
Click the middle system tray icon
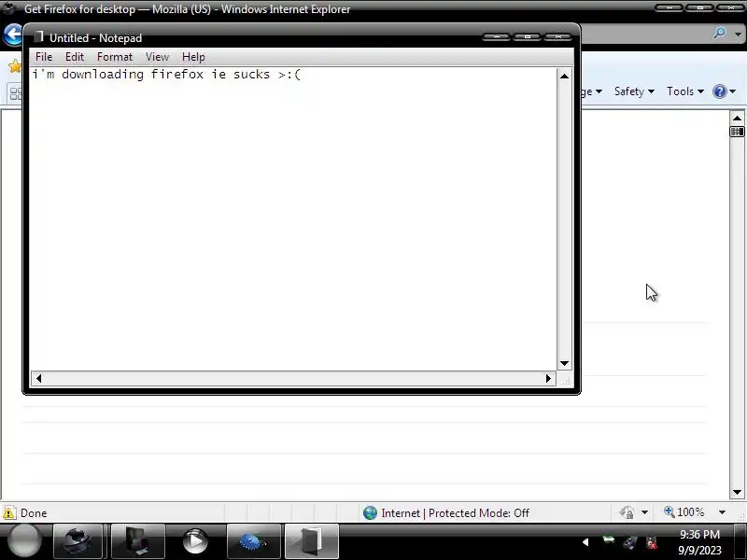coord(629,542)
